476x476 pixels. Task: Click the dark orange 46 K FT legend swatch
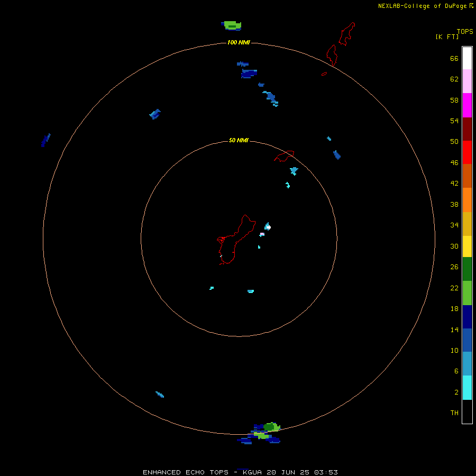tap(467, 176)
